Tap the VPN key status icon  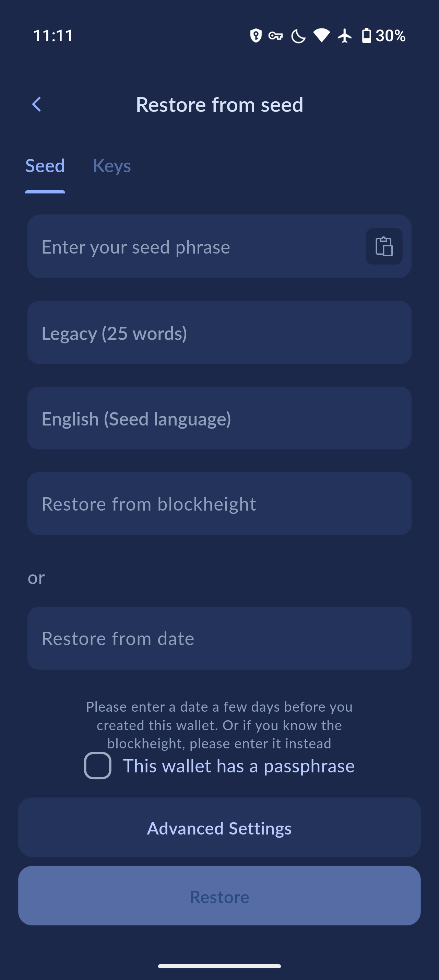click(x=275, y=36)
